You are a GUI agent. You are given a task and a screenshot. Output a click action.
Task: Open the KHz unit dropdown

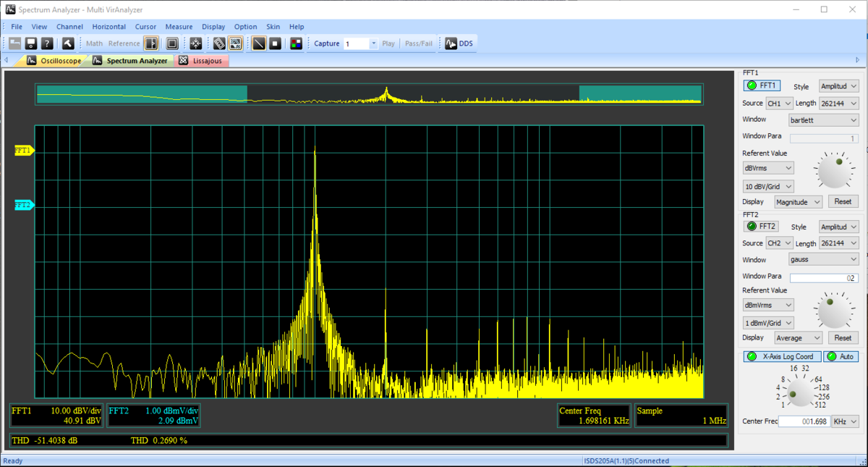(x=845, y=421)
